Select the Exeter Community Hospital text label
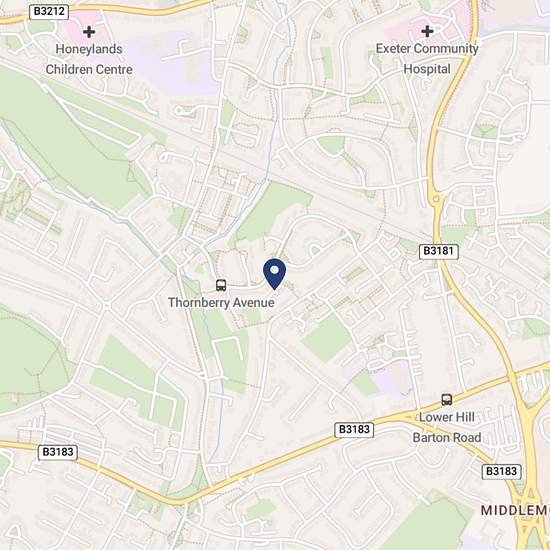 pyautogui.click(x=427, y=59)
